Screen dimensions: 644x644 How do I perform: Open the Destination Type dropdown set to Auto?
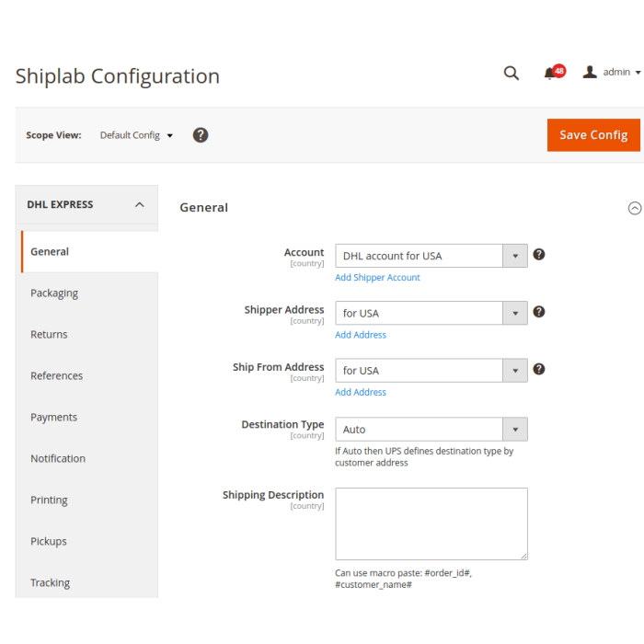click(x=431, y=430)
